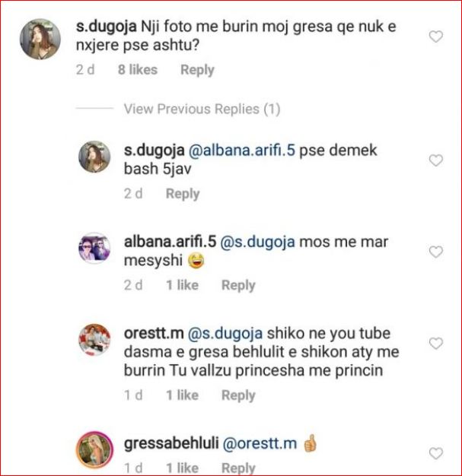
Task: Heart gressabehluli's thumbs-up reply
Action: click(436, 453)
